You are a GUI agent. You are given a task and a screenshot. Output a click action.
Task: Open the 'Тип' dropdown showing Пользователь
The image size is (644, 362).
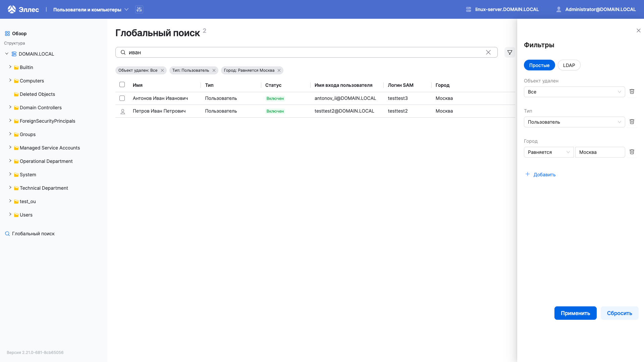574,122
